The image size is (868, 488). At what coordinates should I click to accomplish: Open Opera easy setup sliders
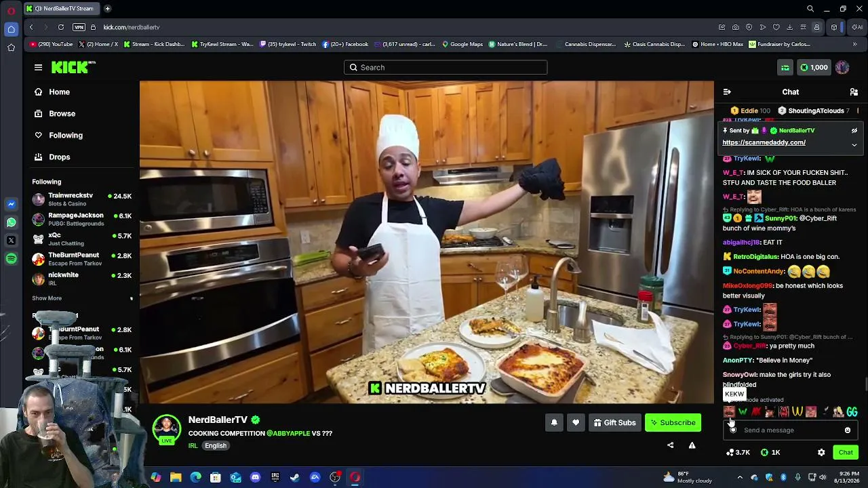[803, 27]
